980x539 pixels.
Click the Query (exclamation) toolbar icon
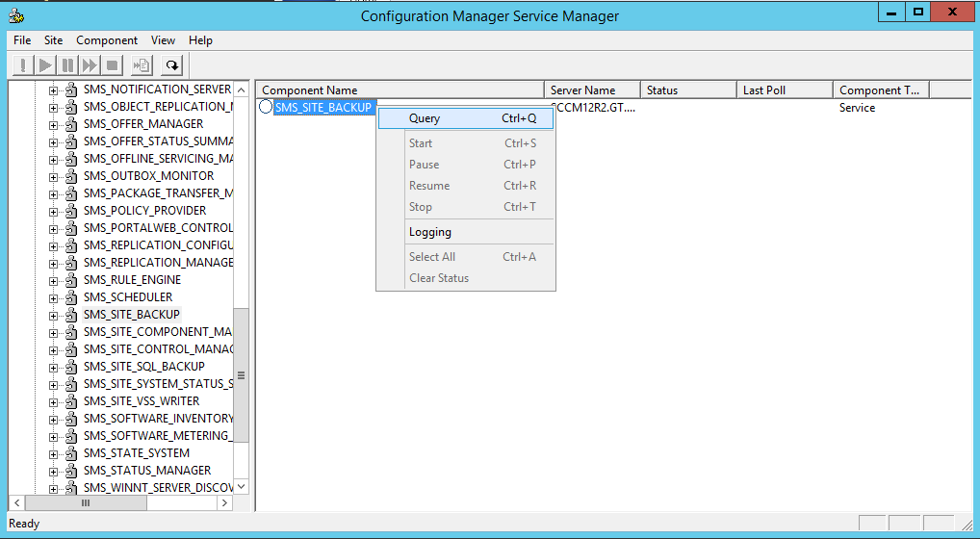23,65
